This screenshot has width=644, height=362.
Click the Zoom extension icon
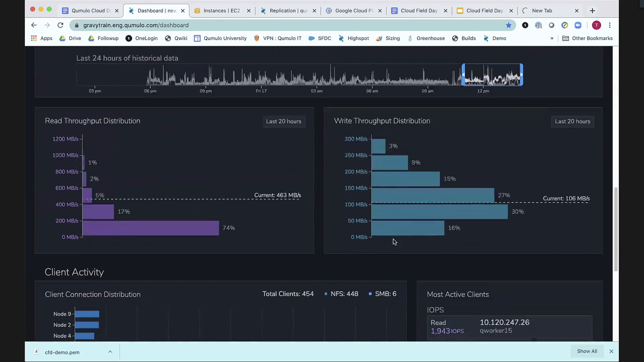578,25
